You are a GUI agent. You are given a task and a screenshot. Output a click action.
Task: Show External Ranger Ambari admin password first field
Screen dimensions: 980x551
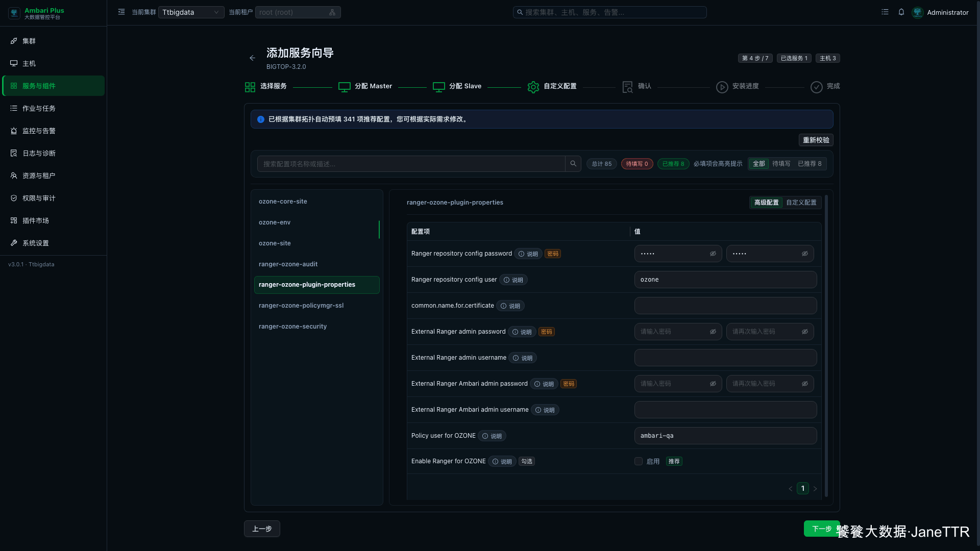coord(713,384)
